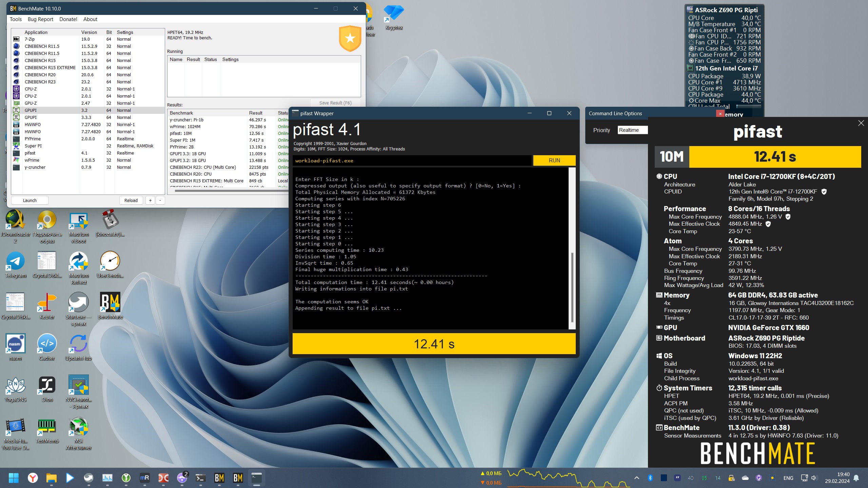Select the CINEBENCH R23 icon in BenchMate list
This screenshot has height=488, width=868.
tap(16, 82)
